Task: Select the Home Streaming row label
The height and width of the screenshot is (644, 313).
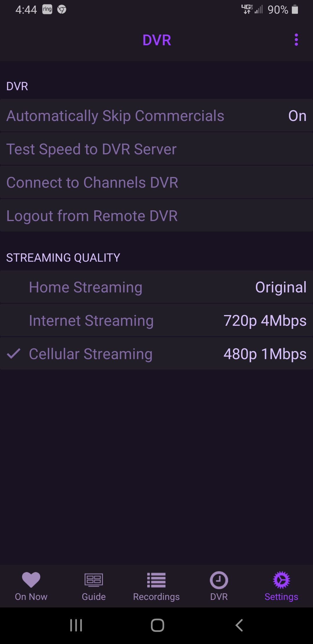Action: [x=86, y=287]
